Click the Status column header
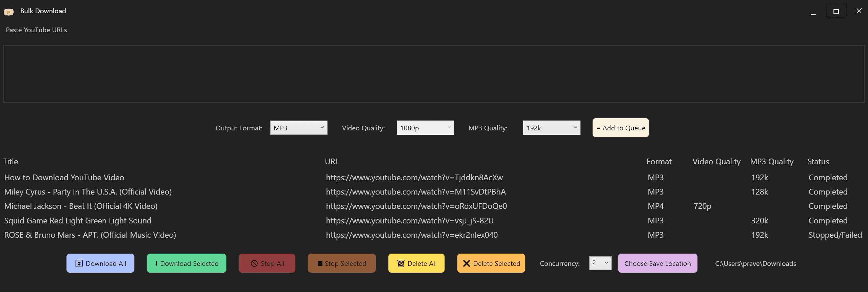 pos(818,162)
